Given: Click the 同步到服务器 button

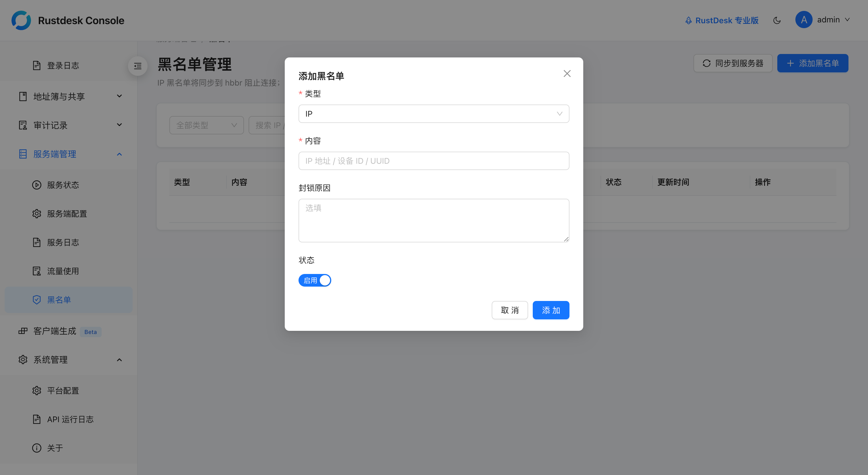Looking at the screenshot, I should click(733, 63).
